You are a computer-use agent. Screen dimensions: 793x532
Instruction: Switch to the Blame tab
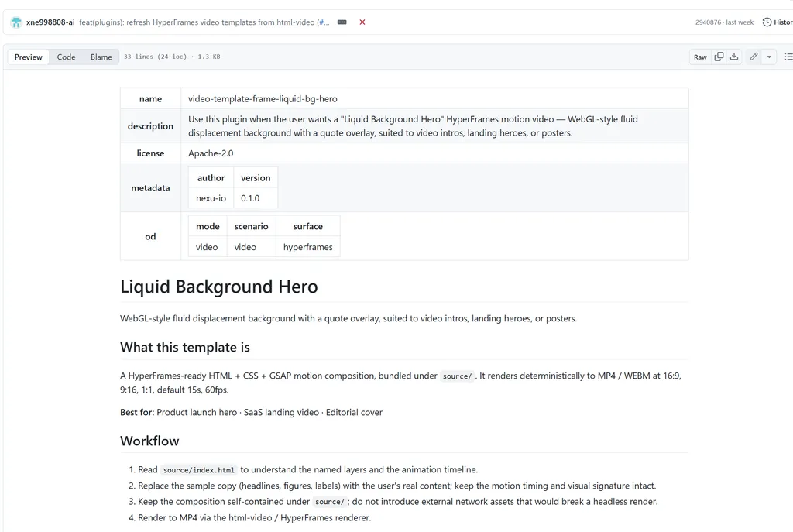tap(101, 57)
